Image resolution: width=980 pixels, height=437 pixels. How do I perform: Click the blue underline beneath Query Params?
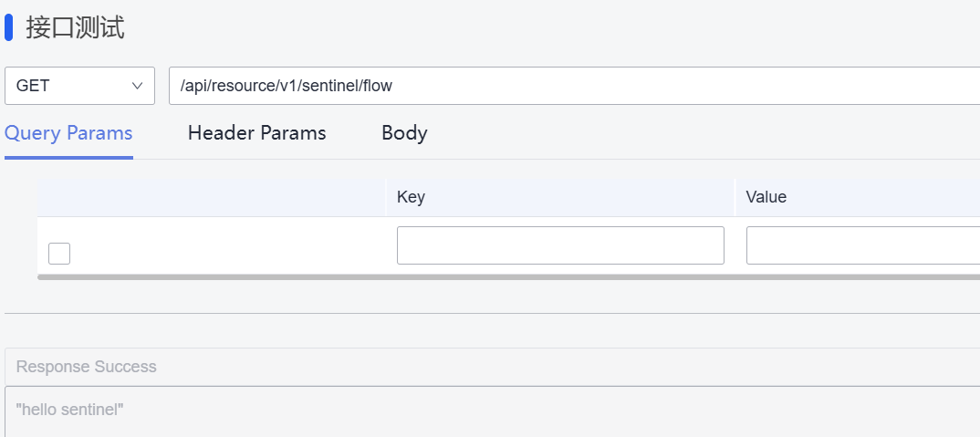pyautogui.click(x=68, y=158)
